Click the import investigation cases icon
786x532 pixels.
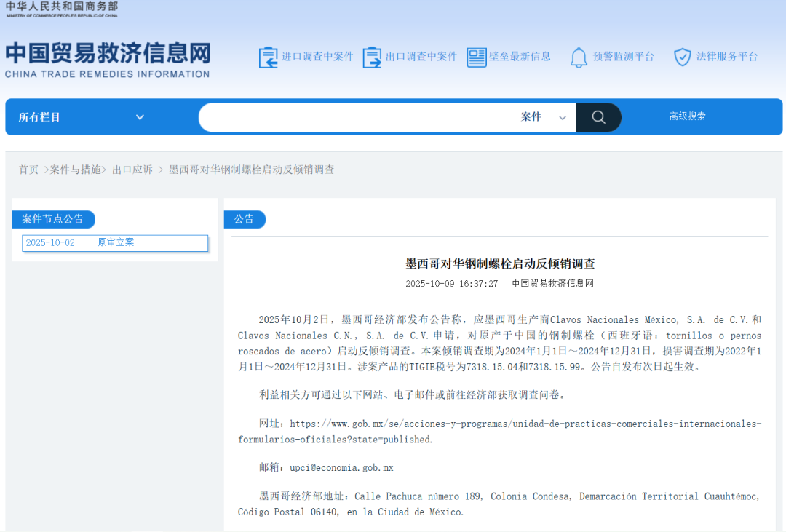click(268, 57)
